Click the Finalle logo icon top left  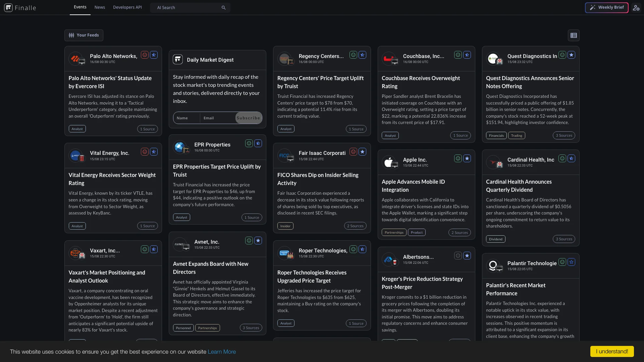point(8,7)
